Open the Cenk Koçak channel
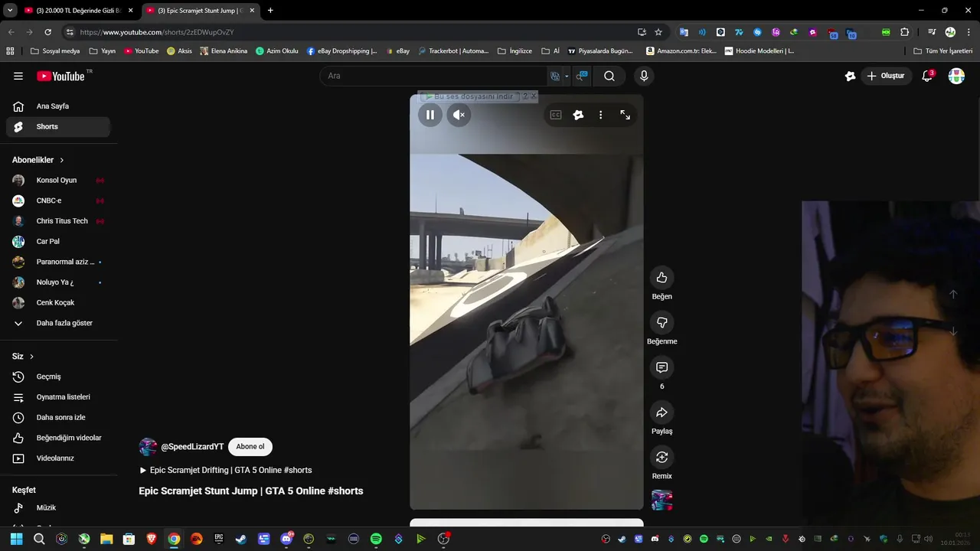 [x=58, y=303]
